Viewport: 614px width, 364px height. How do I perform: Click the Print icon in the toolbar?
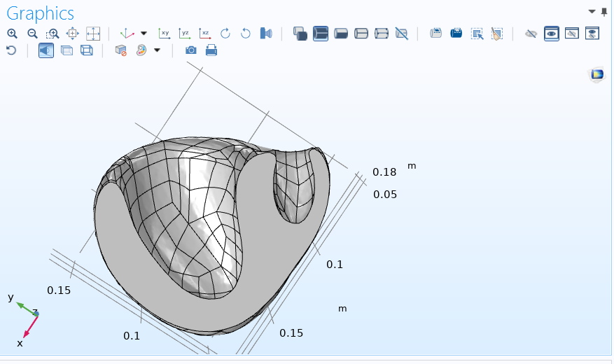[211, 50]
